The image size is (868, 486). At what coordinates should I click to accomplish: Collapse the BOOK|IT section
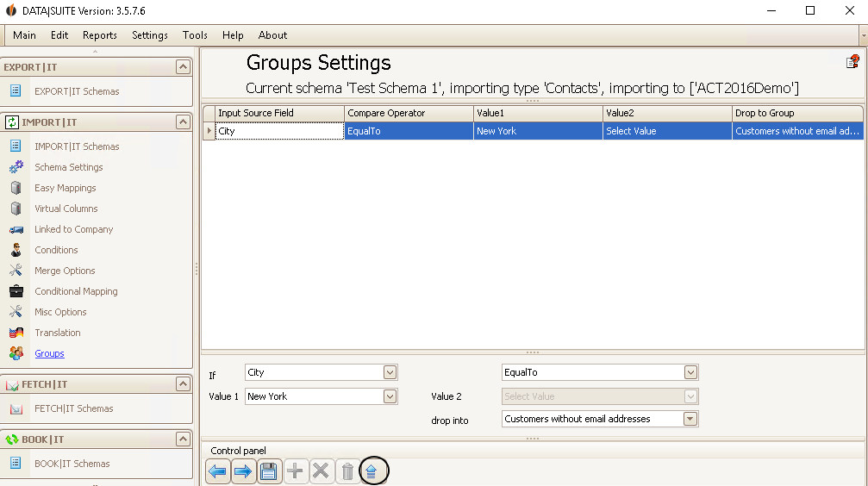(x=183, y=439)
